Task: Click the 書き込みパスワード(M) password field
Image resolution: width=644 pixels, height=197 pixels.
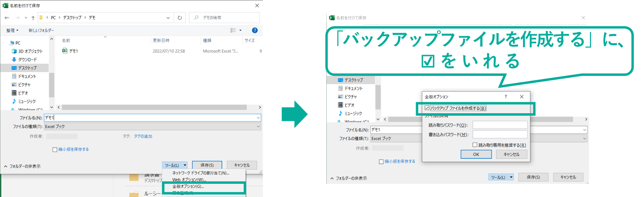Action: point(500,135)
